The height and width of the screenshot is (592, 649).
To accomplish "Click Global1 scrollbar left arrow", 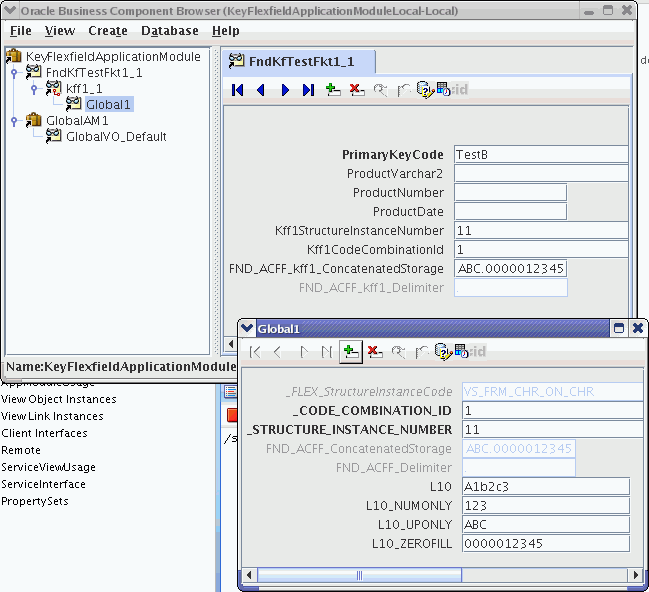I will click(x=249, y=575).
